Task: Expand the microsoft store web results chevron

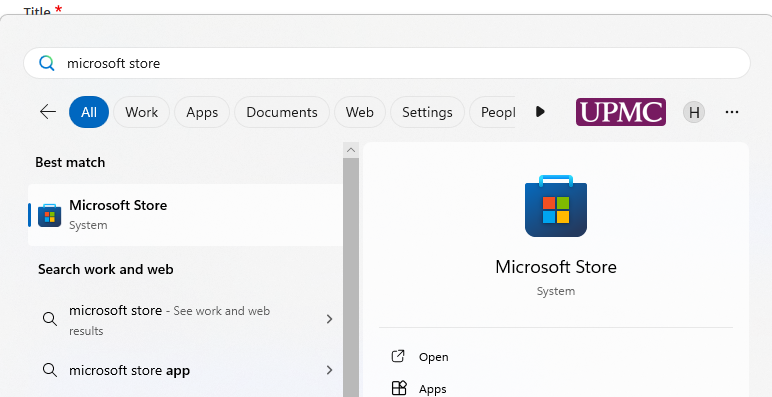Action: coord(329,319)
